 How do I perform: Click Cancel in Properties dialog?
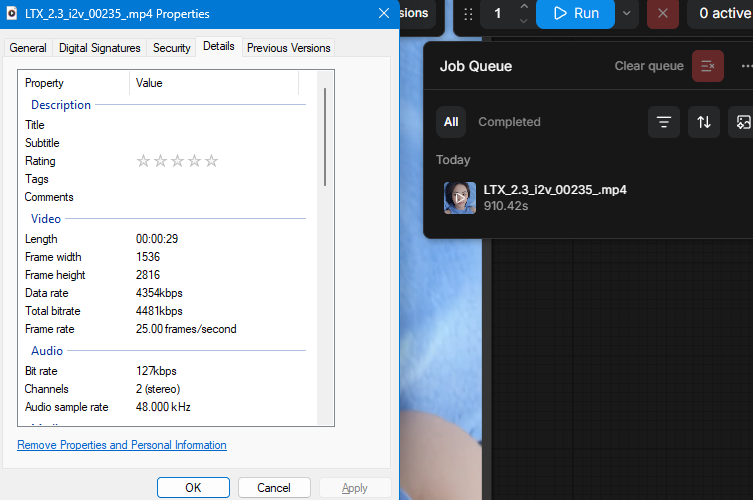coord(274,488)
